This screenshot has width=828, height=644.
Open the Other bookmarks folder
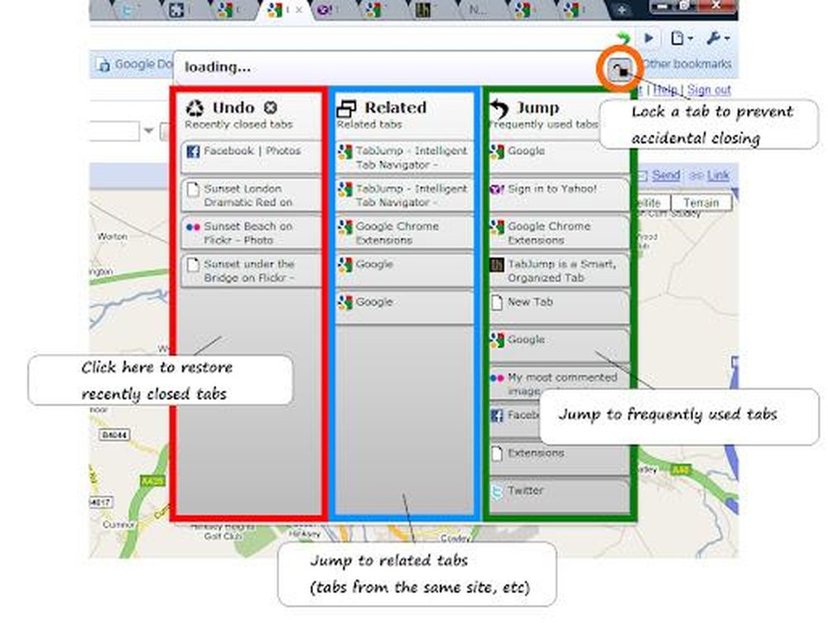coord(687,65)
